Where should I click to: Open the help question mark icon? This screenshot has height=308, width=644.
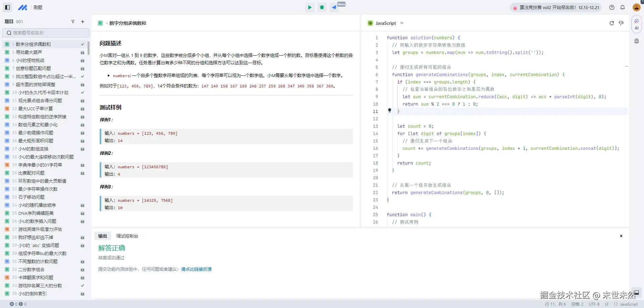click(612, 7)
